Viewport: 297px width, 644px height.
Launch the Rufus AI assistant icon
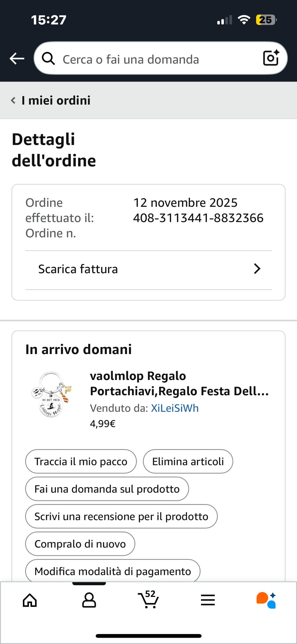coord(266,600)
